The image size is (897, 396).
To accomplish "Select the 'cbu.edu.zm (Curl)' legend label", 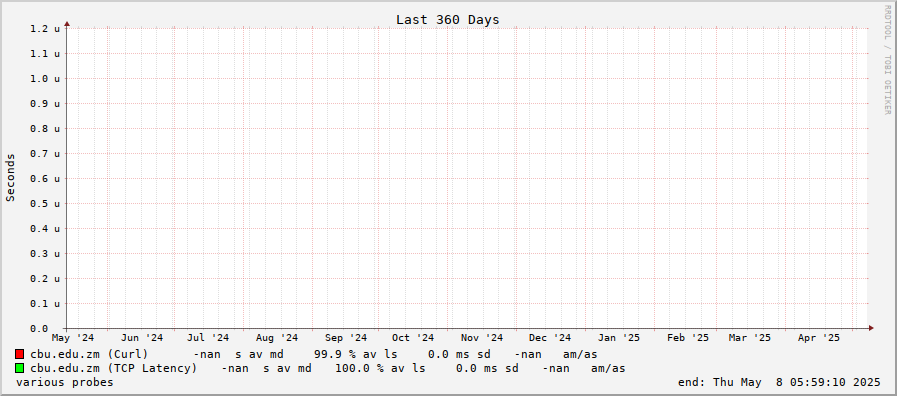I will (x=89, y=354).
